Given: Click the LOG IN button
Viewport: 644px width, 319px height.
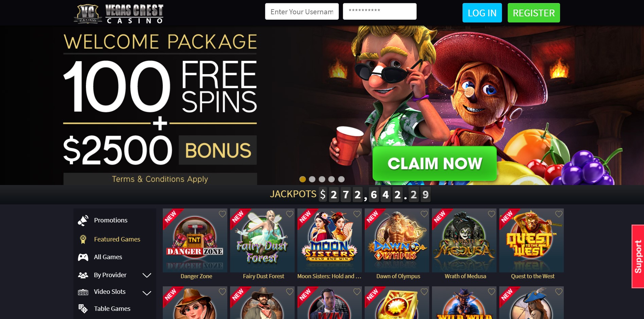Looking at the screenshot, I should (482, 13).
